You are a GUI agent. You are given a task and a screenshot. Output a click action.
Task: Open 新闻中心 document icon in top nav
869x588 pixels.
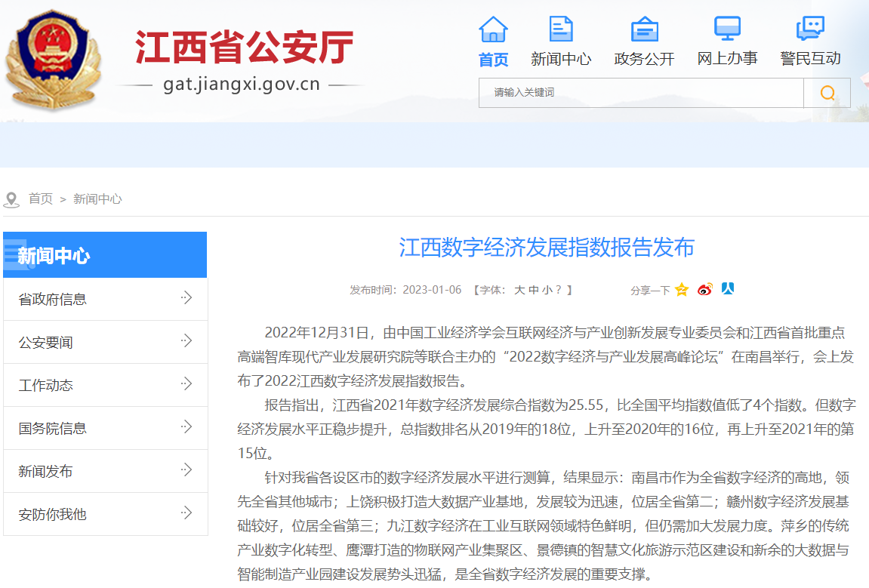(x=561, y=29)
